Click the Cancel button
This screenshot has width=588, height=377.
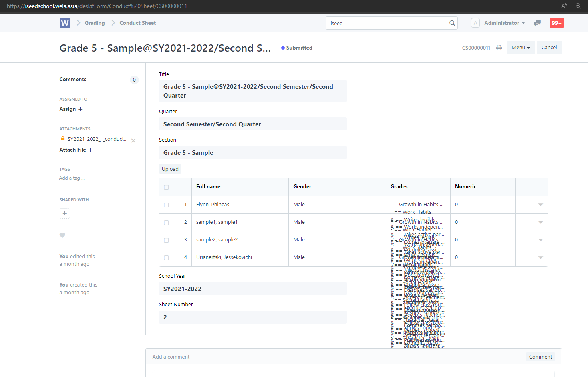(x=549, y=48)
